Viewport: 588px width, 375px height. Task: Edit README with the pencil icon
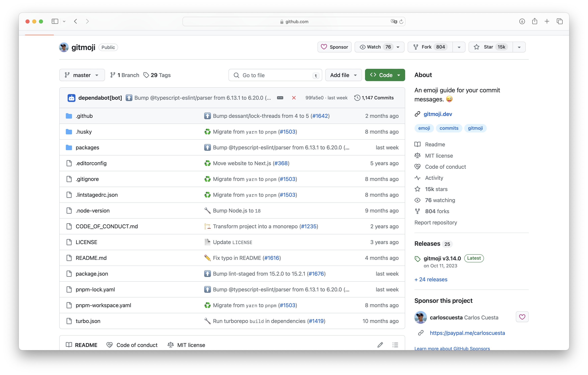pos(380,345)
